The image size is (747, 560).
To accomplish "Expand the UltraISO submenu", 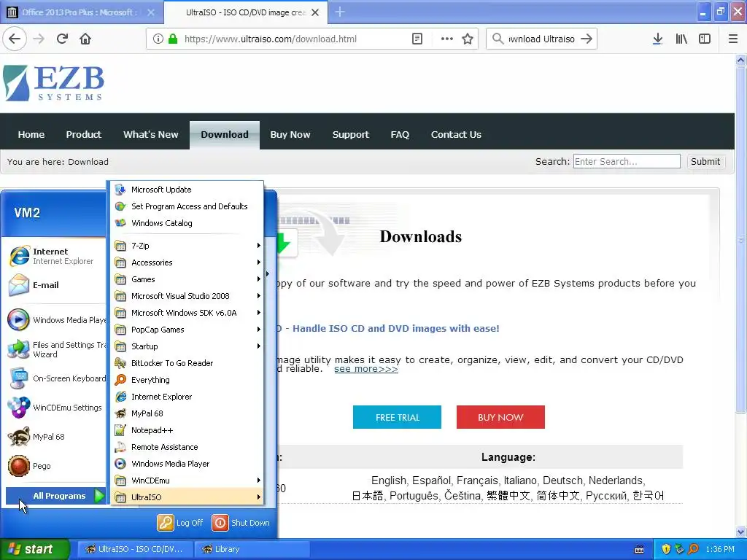I will click(x=188, y=497).
